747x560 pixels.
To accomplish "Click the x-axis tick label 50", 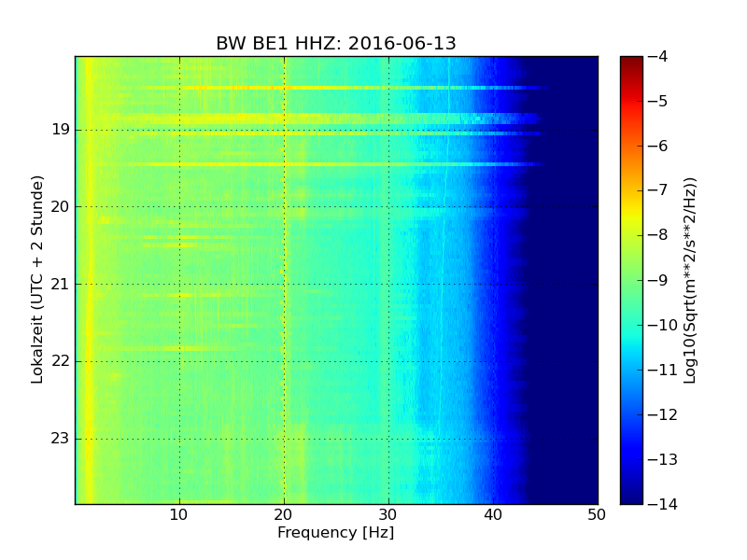I will pyautogui.click(x=597, y=515).
